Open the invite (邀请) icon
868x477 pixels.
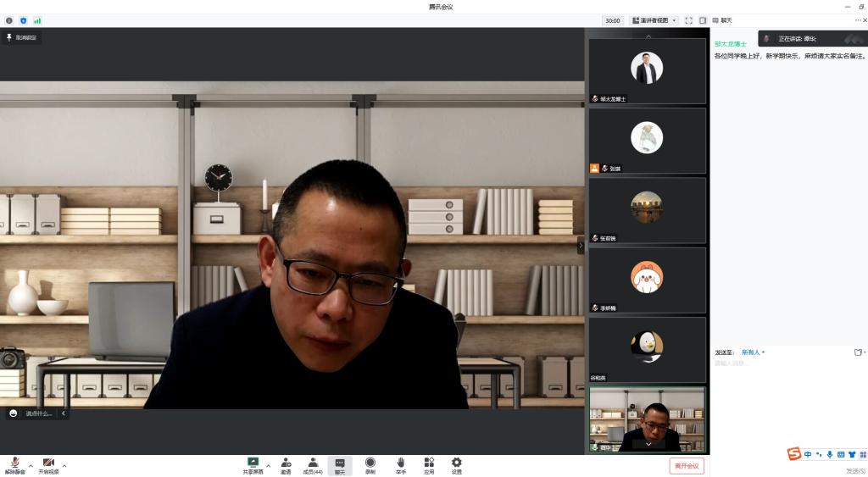point(286,463)
